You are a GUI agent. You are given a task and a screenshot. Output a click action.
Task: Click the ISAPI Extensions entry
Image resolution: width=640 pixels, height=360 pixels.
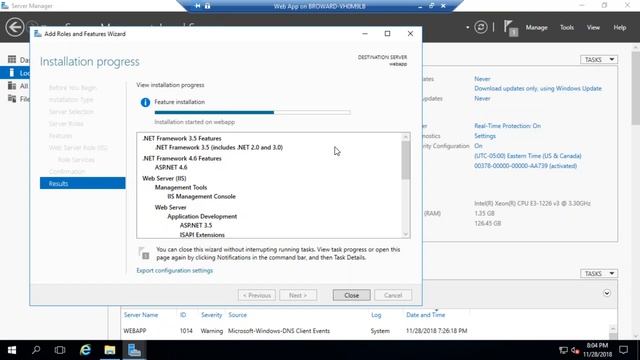point(202,235)
